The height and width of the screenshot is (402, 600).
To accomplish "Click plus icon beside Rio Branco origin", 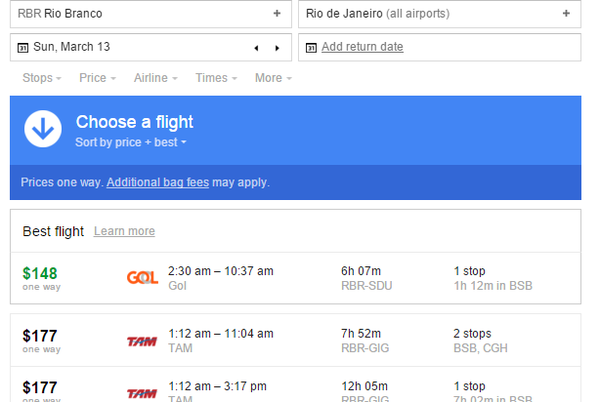I will point(277,14).
